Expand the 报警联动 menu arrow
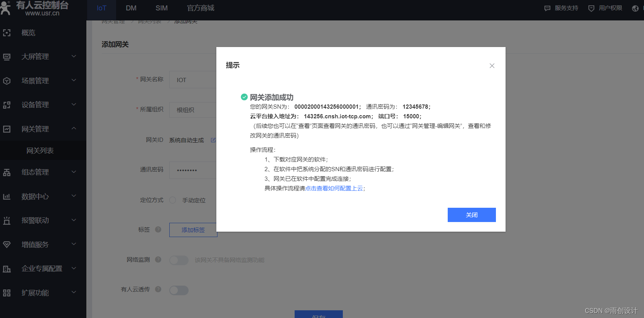644x318 pixels. 74,220
